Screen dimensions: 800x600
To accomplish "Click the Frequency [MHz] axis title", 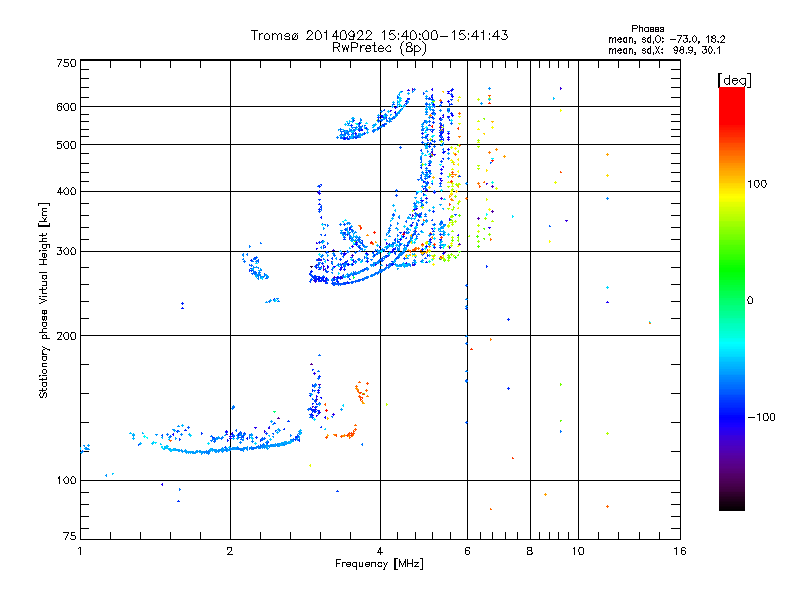I will pyautogui.click(x=379, y=564).
